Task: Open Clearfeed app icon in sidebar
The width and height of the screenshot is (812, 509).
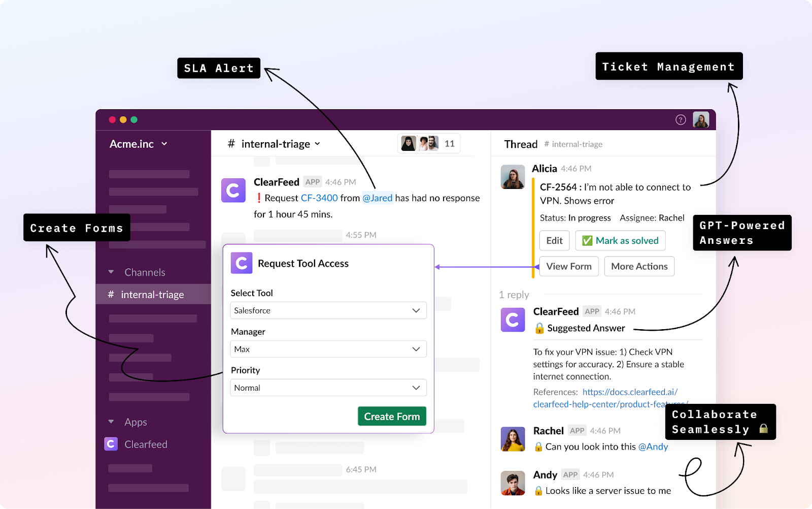Action: tap(111, 444)
